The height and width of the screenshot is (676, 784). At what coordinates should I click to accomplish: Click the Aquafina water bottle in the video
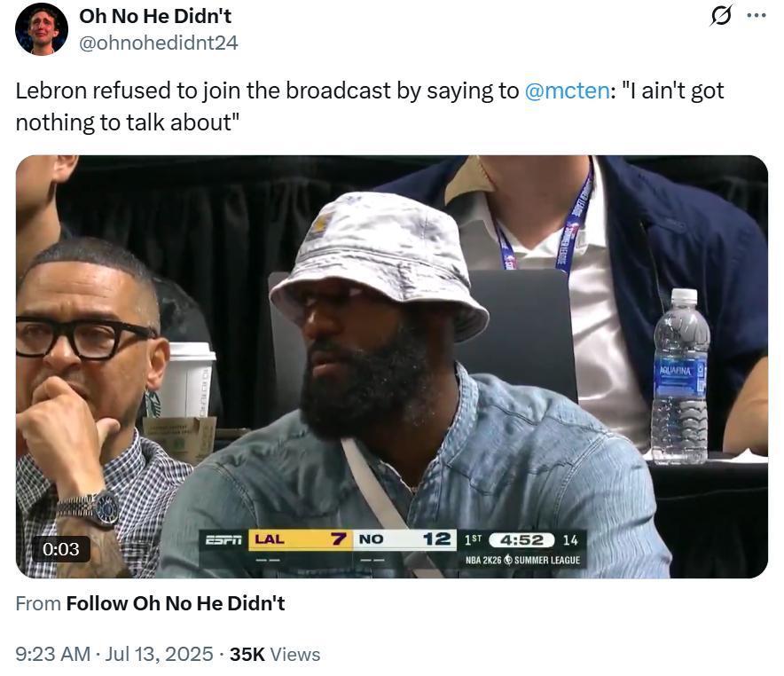(x=680, y=376)
